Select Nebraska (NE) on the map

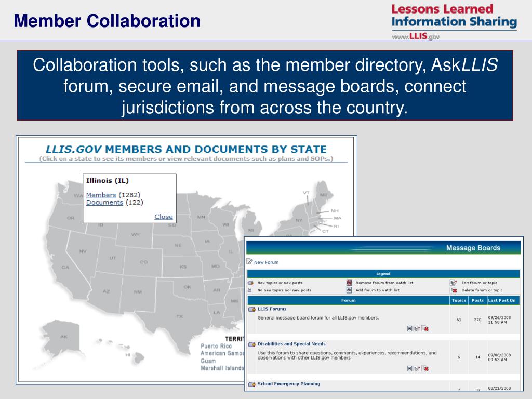178,245
